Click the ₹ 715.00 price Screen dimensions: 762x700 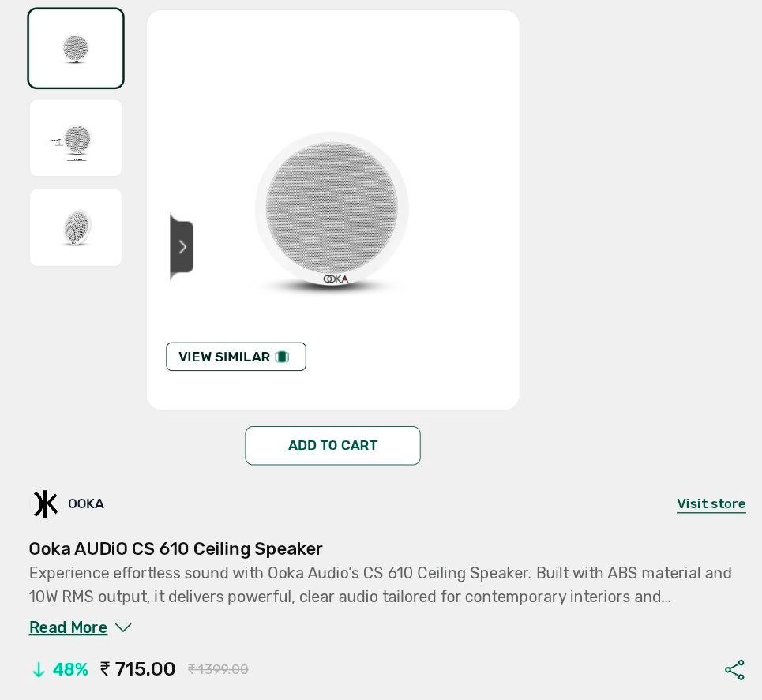[137, 669]
